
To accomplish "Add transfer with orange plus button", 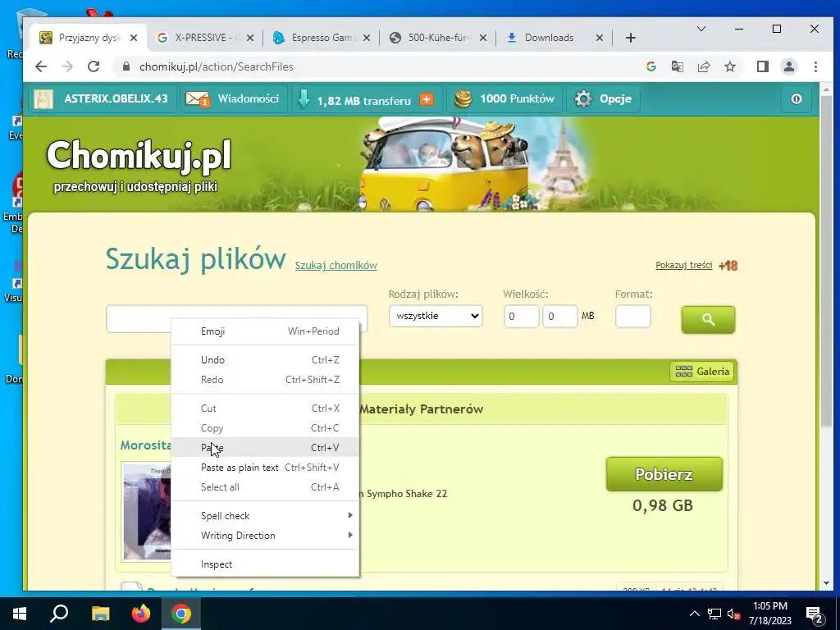I will (427, 99).
